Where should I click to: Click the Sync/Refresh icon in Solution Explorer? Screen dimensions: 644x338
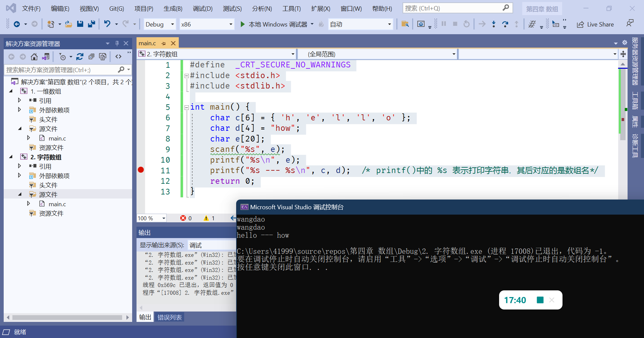[80, 57]
